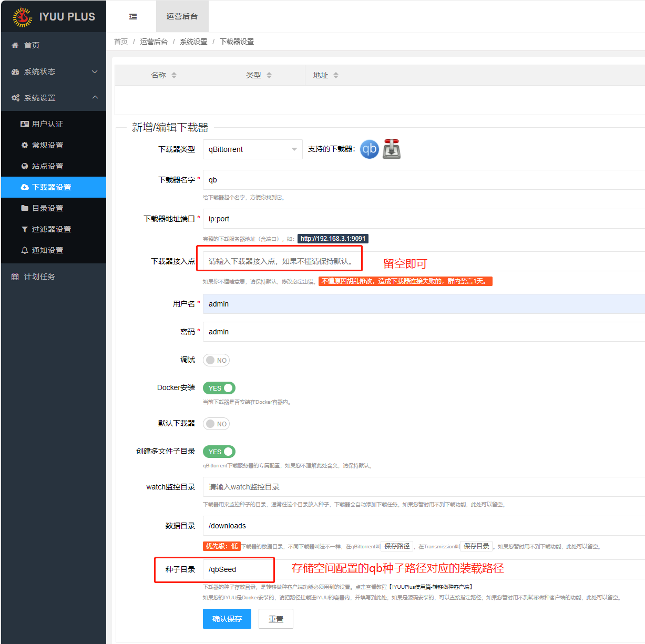Open the 下载器类型 qBittorrent dropdown
The image size is (645, 644).
(252, 149)
